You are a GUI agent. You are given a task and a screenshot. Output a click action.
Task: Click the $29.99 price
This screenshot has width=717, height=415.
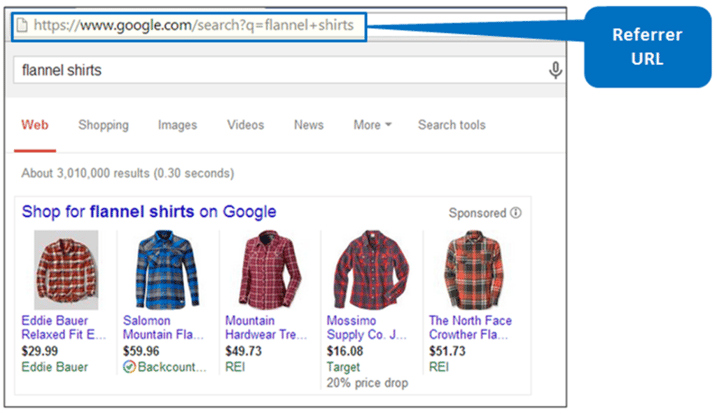pos(40,351)
